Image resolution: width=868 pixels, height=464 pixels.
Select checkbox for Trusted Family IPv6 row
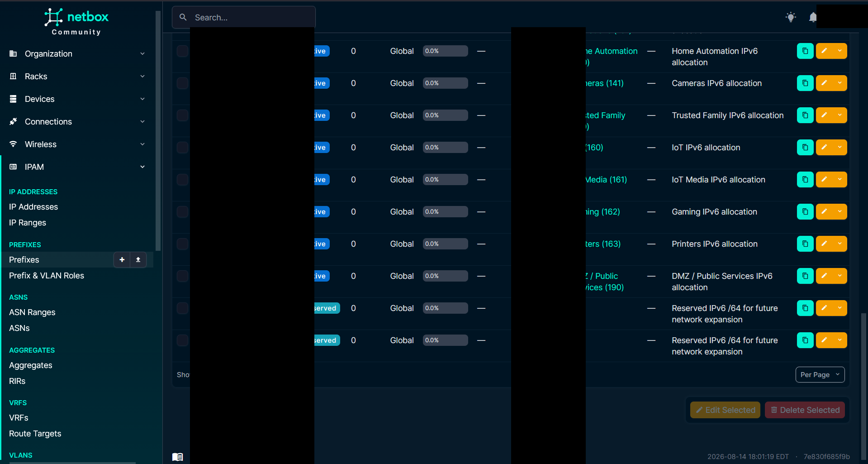pos(182,115)
